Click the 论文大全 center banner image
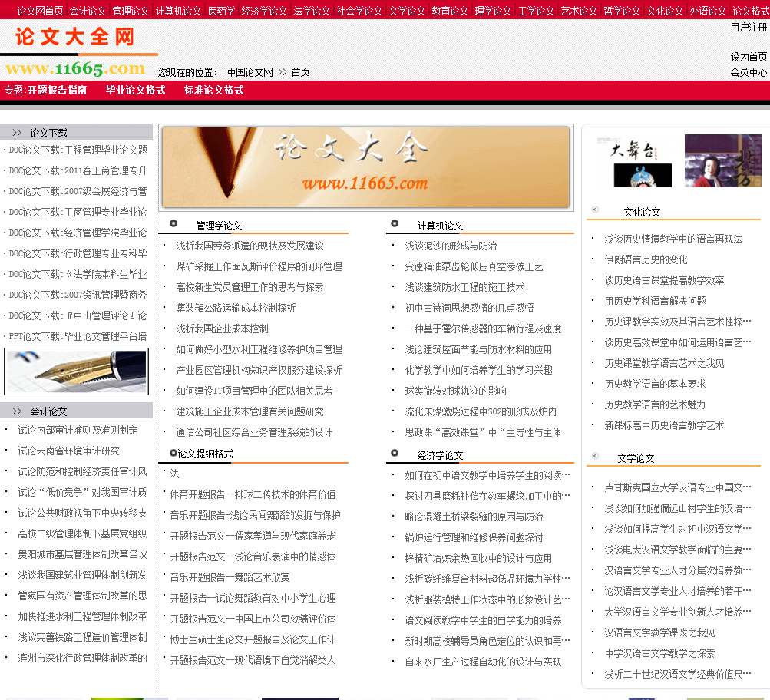Image resolution: width=770 pixels, height=700 pixels. (366, 167)
